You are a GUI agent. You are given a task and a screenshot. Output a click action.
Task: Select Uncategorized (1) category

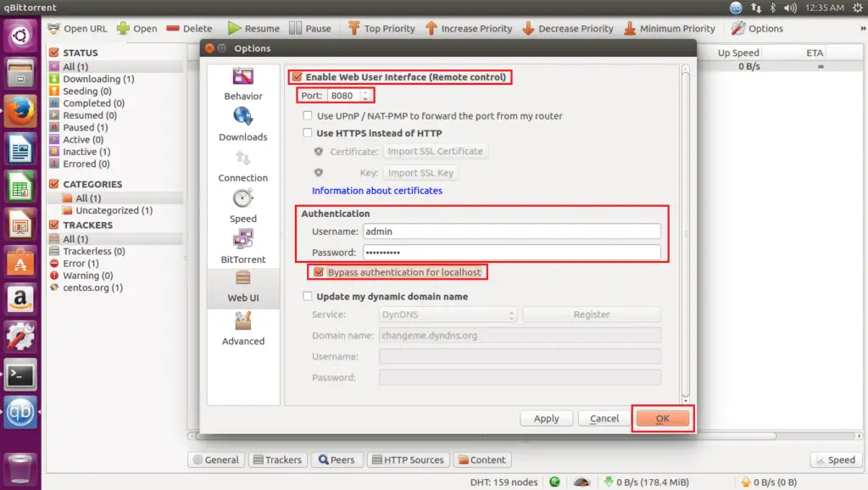(x=114, y=210)
